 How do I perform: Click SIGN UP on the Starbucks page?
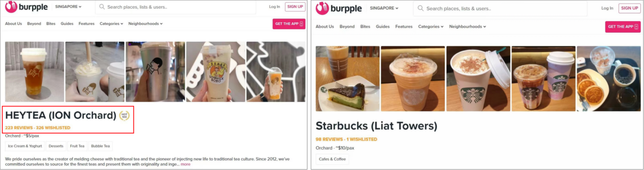point(630,8)
